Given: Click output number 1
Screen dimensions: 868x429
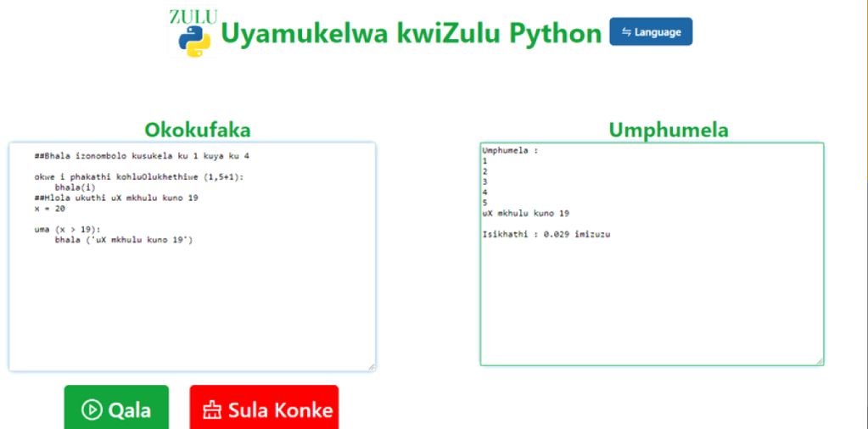Looking at the screenshot, I should click(x=485, y=161).
